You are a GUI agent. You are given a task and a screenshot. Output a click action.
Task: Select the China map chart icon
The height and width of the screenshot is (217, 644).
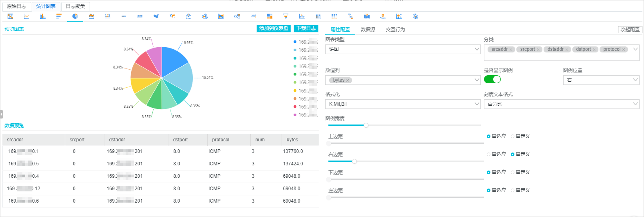[x=156, y=16]
